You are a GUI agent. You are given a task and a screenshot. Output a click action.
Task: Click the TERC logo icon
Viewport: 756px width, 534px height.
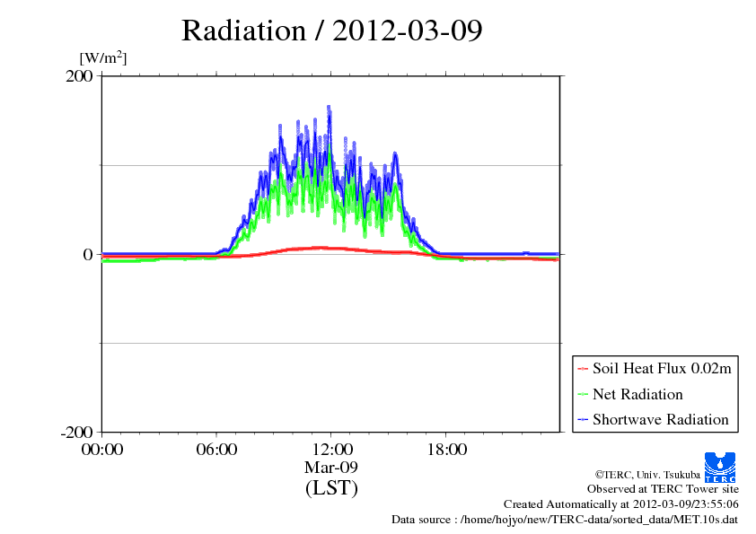720,468
